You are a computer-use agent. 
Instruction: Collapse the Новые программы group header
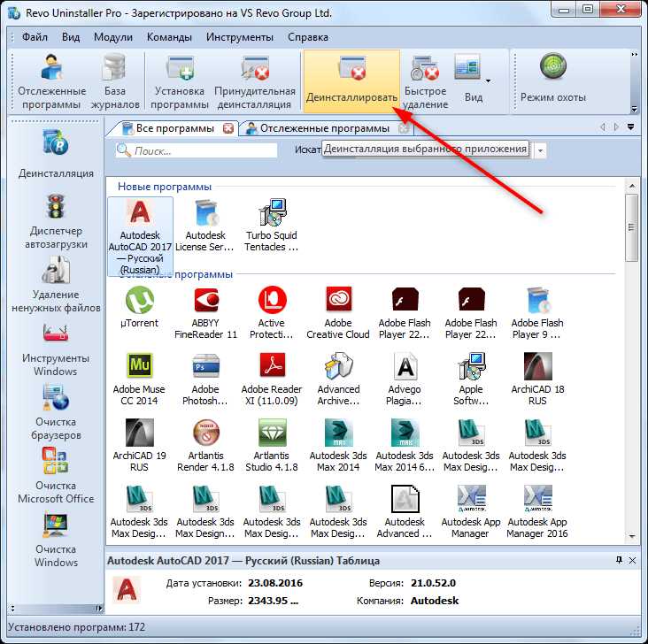[165, 187]
